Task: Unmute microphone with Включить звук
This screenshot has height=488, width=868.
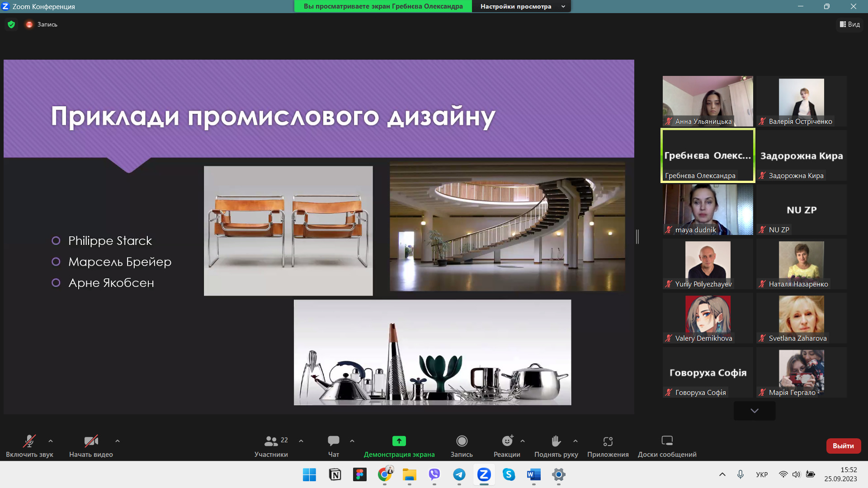Action: (29, 441)
